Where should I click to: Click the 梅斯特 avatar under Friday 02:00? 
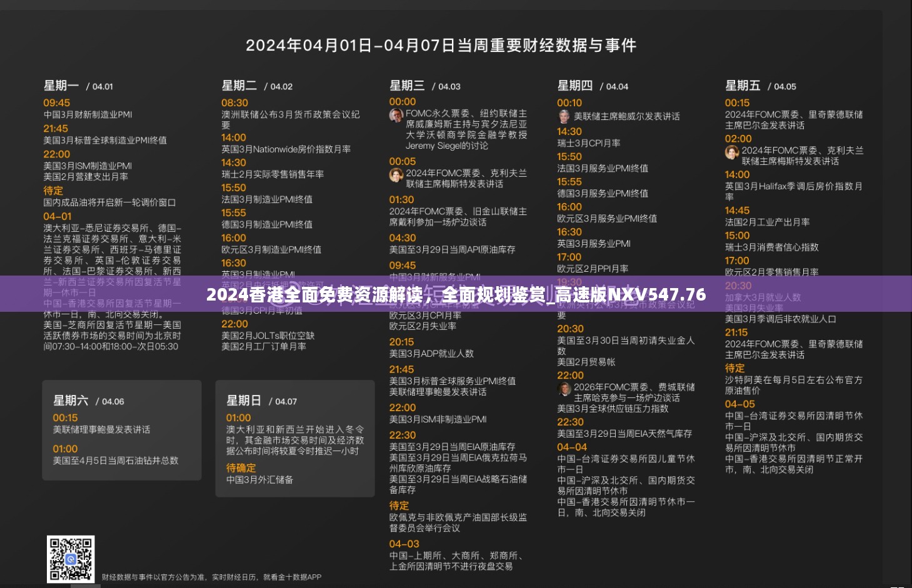click(x=732, y=152)
